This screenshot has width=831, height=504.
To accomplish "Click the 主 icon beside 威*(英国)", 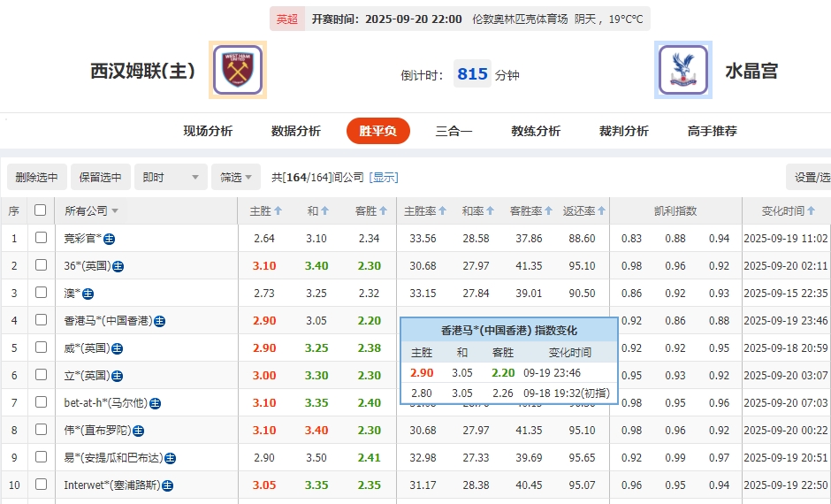I will 117,348.
